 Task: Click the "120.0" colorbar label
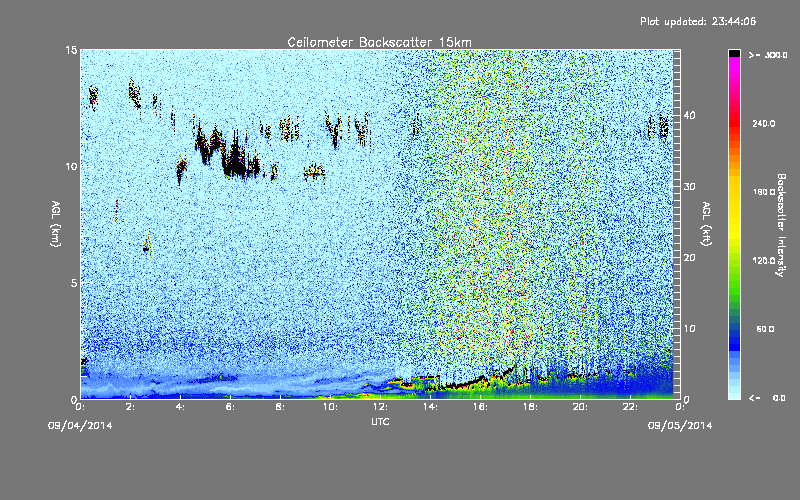click(764, 261)
